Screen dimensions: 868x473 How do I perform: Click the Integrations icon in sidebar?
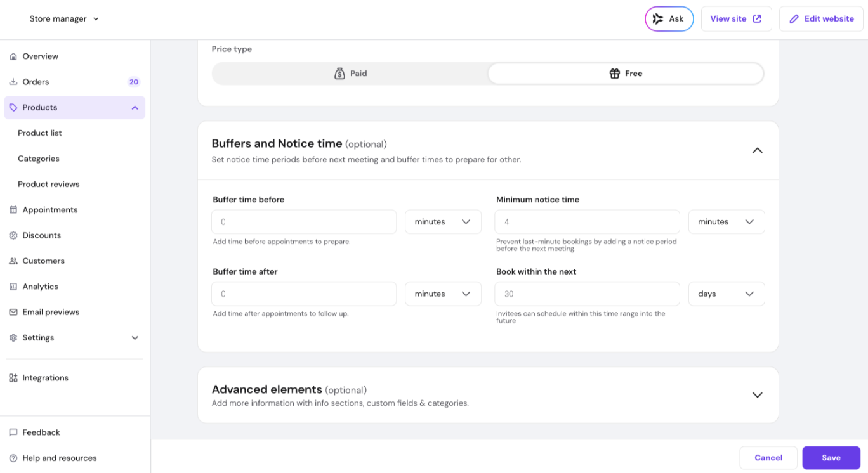[13, 378]
